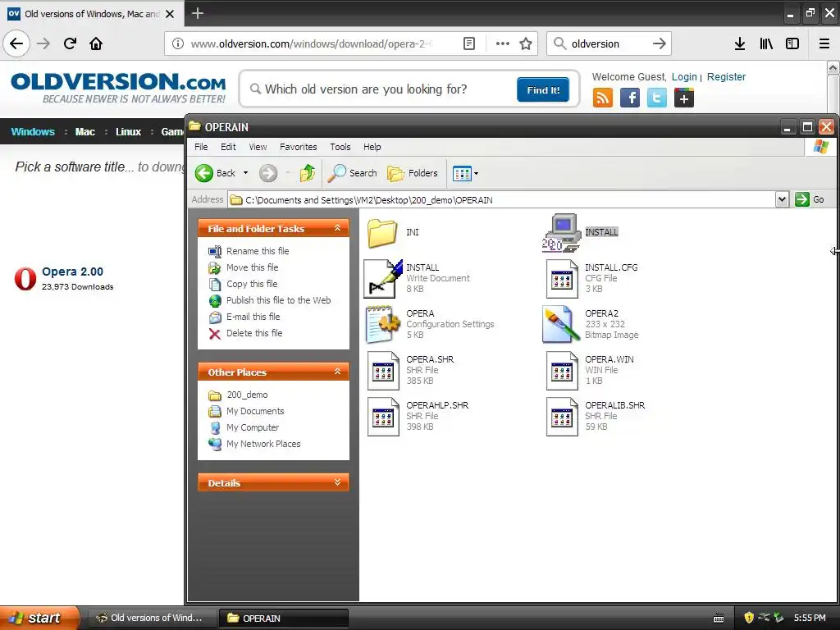
Task: Open page actions three-dot menu
Action: coord(503,43)
